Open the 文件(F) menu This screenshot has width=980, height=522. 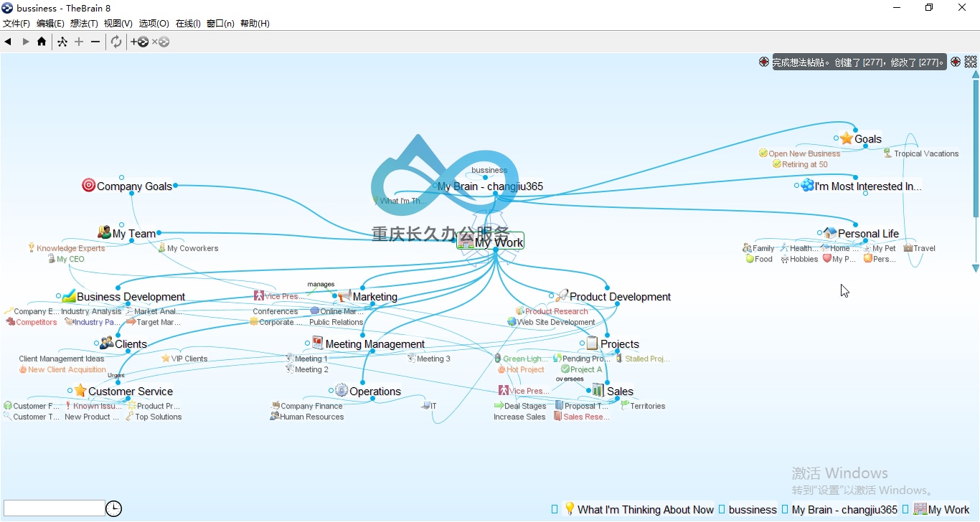coord(17,24)
